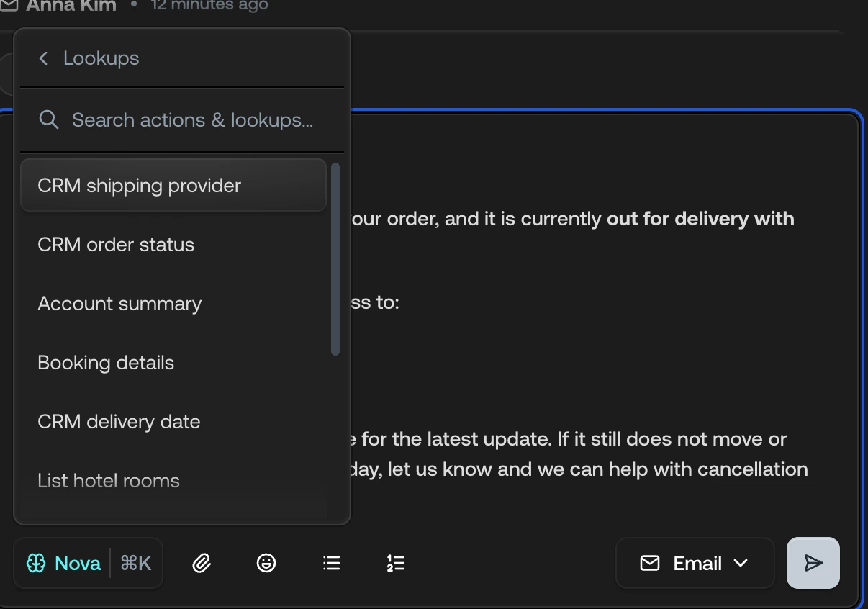Click the search magnifier icon
Viewport: 868px width, 609px height.
pos(48,119)
